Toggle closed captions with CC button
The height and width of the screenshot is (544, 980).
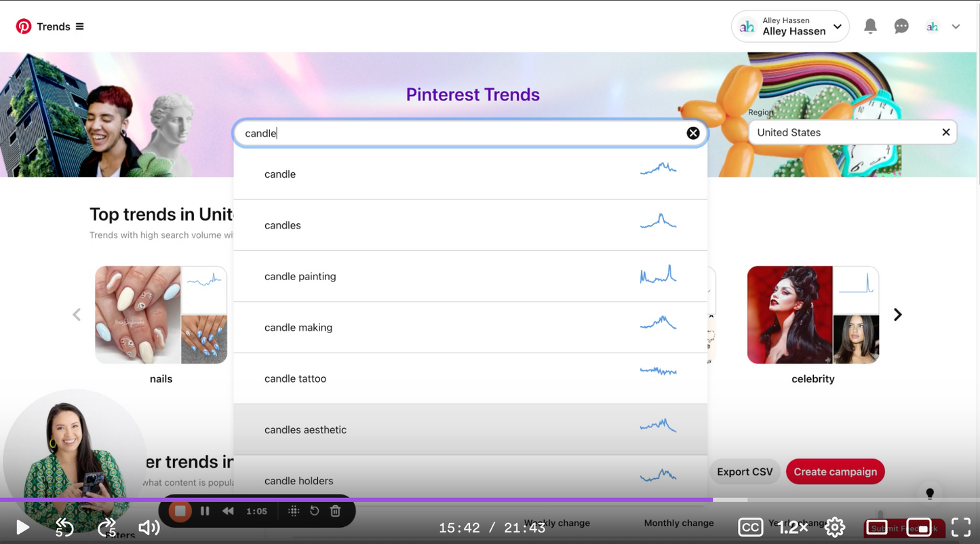[750, 527]
